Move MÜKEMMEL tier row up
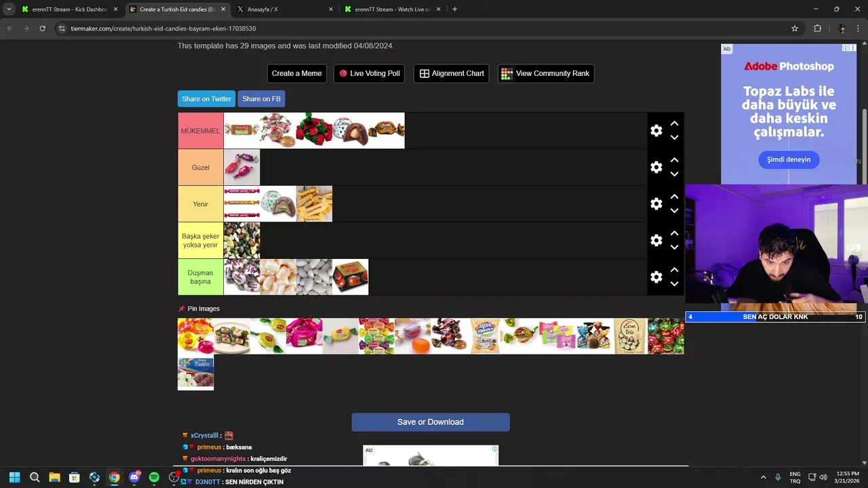The image size is (868, 488). point(674,124)
